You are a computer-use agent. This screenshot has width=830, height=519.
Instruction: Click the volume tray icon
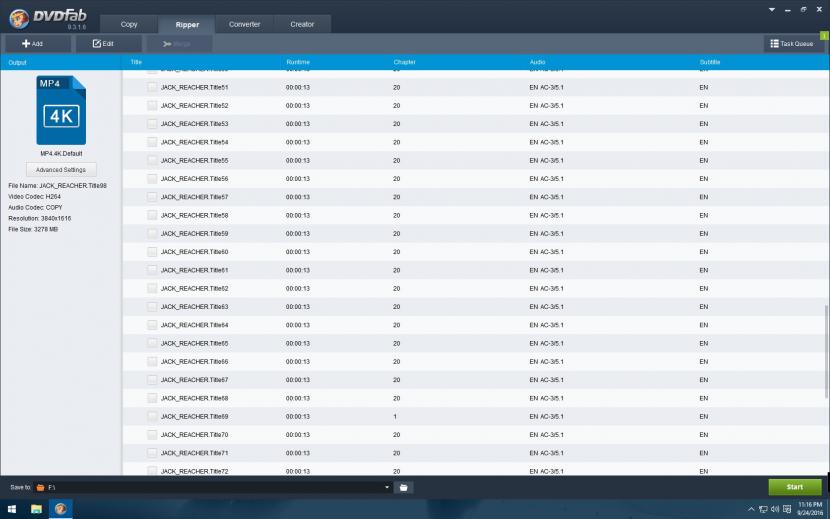pyautogui.click(x=775, y=509)
